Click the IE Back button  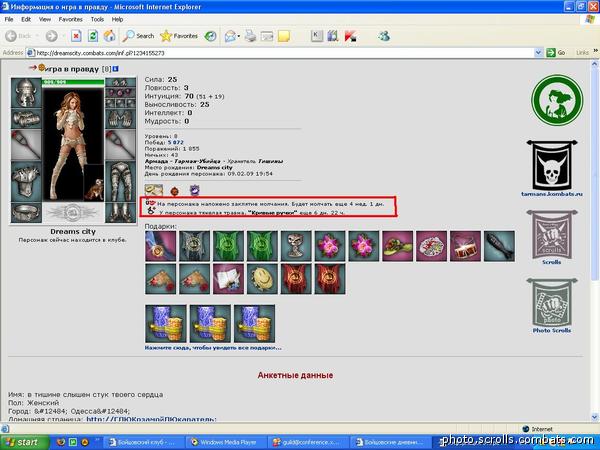[x=18, y=36]
